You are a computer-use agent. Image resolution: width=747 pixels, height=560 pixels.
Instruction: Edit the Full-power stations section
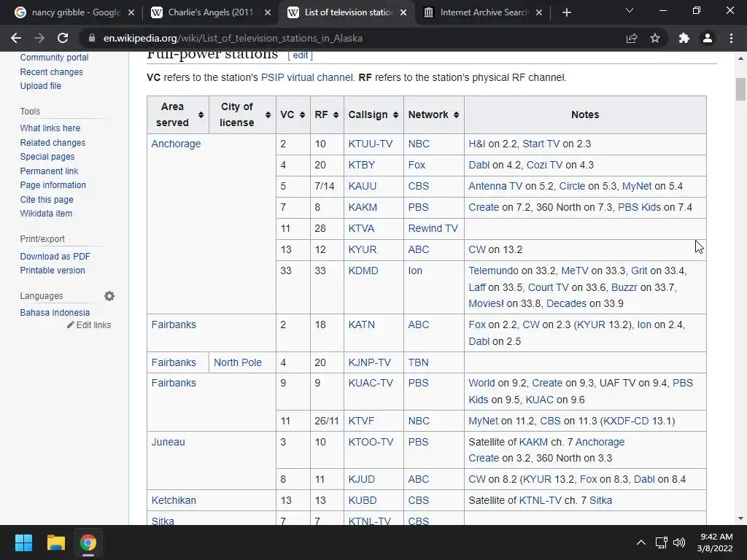pyautogui.click(x=300, y=55)
